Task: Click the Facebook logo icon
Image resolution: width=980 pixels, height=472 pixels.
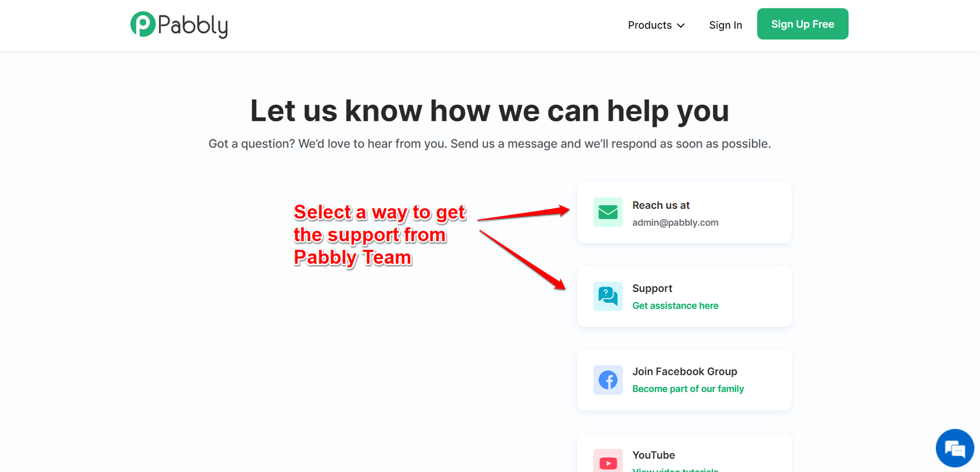Action: pyautogui.click(x=608, y=380)
